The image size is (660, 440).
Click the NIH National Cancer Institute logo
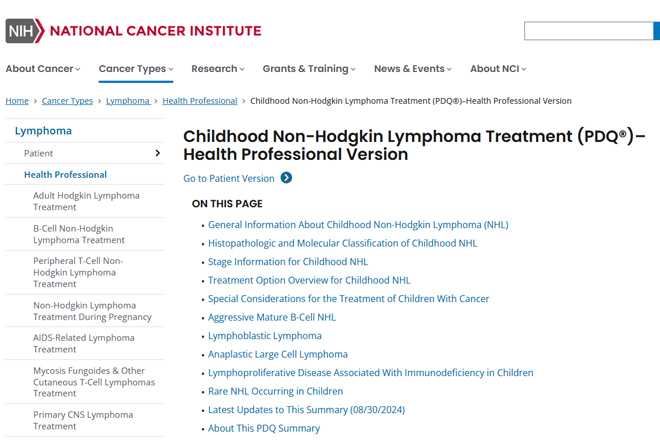[133, 31]
